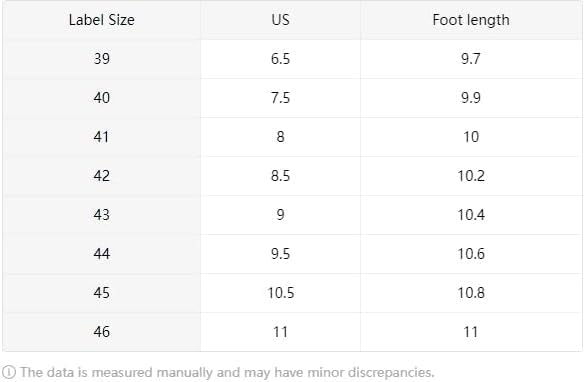
Task: Select the foot length 10.2 cell
Action: (x=471, y=176)
